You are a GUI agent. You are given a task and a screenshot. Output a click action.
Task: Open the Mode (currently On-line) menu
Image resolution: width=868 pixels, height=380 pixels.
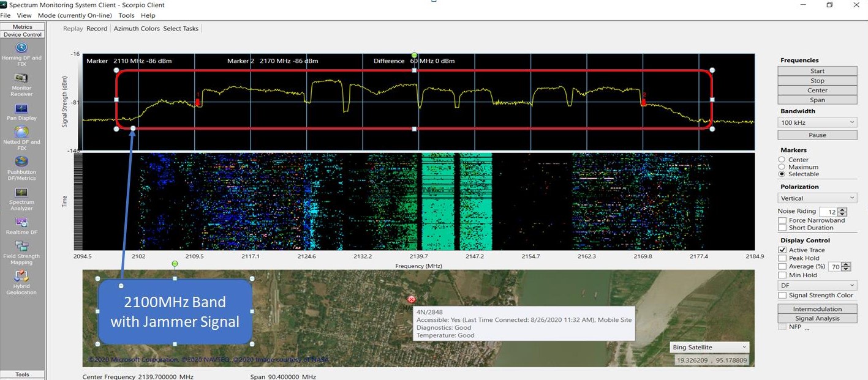click(x=74, y=15)
